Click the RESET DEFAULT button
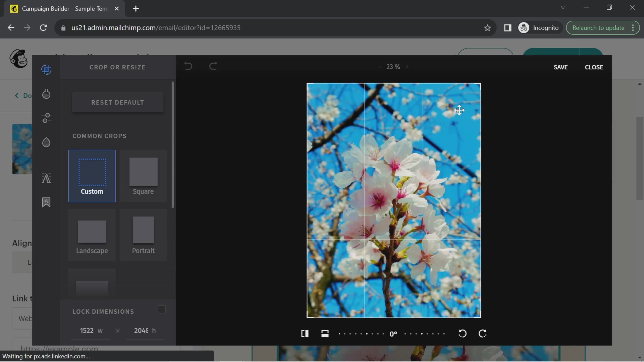The height and width of the screenshot is (362, 644). click(118, 102)
